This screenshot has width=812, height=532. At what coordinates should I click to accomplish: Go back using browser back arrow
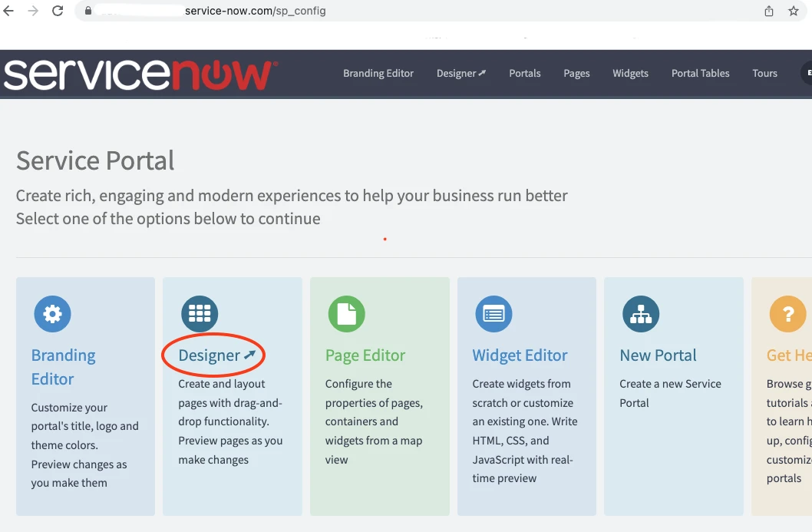(x=9, y=12)
